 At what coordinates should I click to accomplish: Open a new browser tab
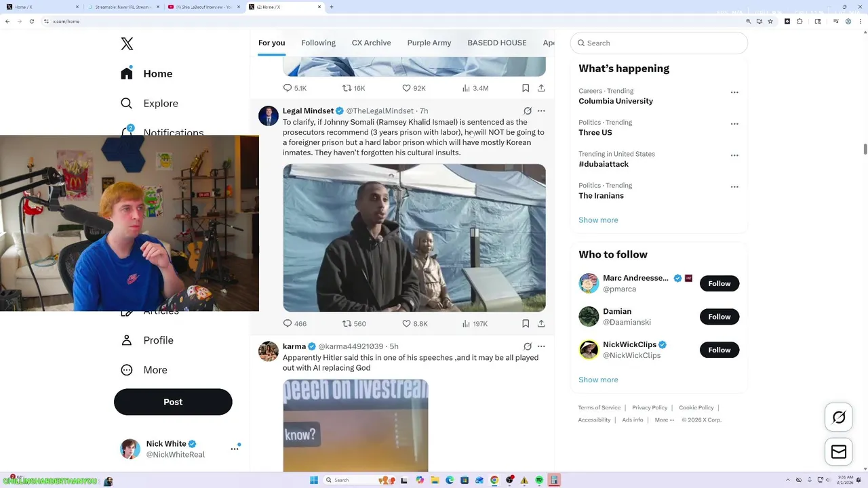tap(332, 7)
